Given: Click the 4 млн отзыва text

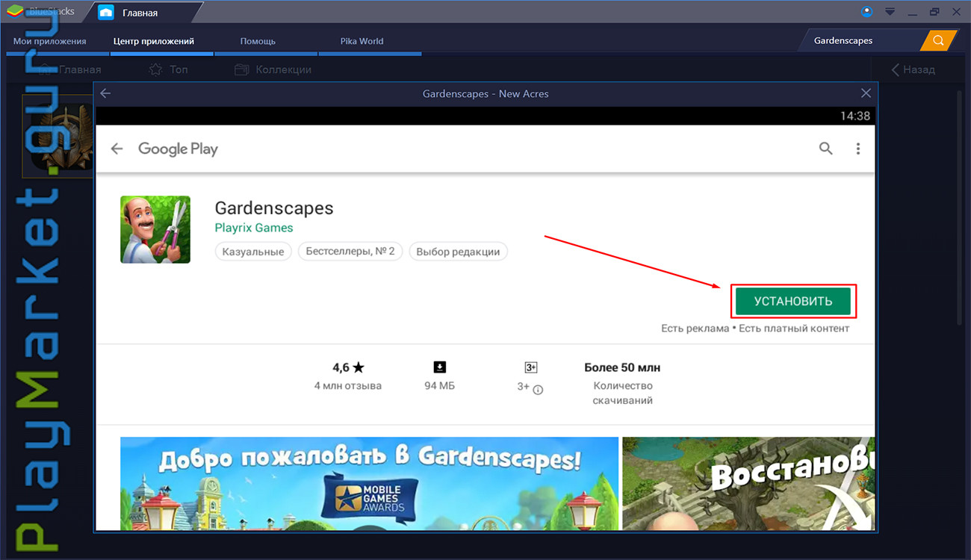Looking at the screenshot, I should pyautogui.click(x=348, y=386).
